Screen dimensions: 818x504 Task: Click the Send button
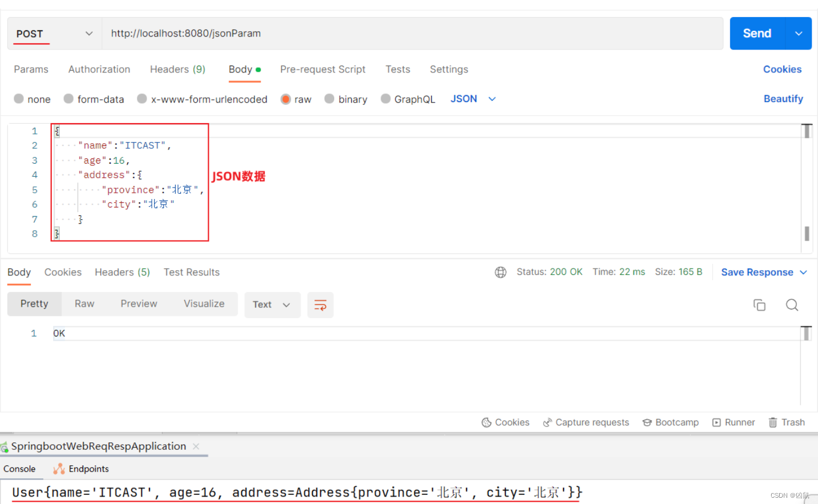pyautogui.click(x=758, y=34)
